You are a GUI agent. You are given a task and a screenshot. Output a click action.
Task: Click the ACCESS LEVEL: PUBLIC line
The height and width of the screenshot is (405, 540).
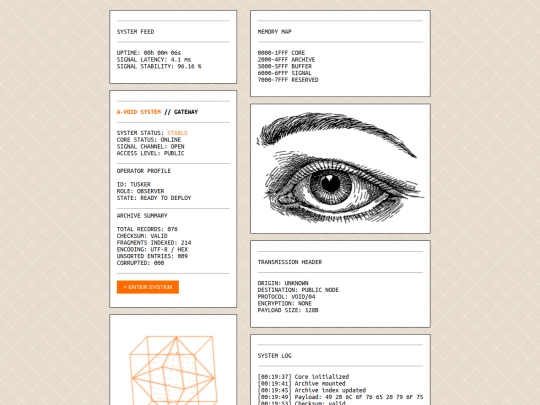150,153
